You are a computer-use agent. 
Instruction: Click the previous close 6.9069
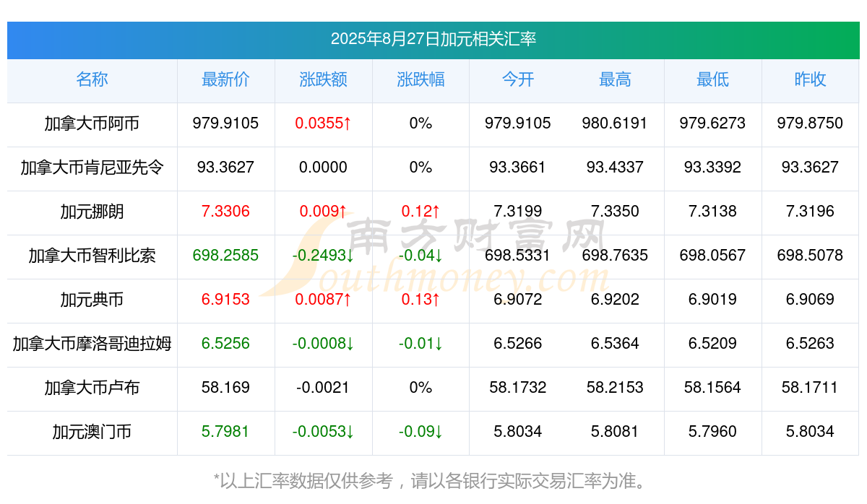click(810, 300)
